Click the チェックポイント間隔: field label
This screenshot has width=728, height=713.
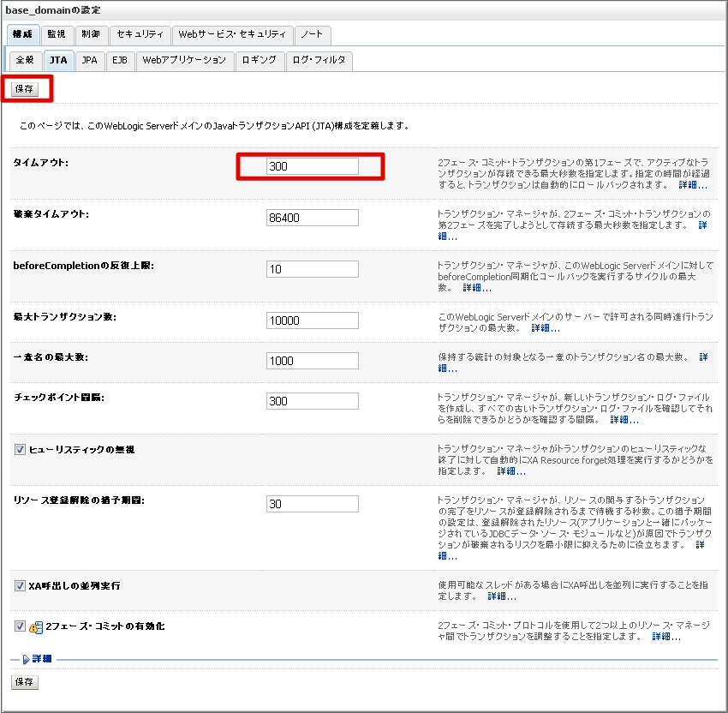59,398
